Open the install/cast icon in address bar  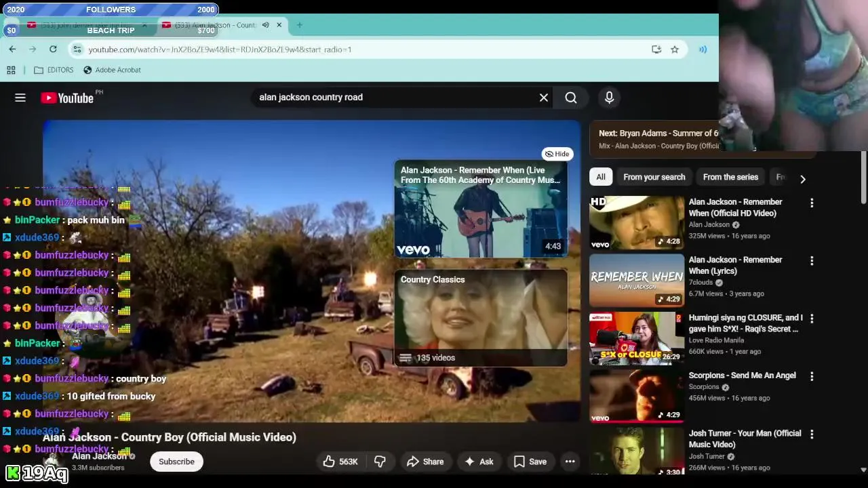click(656, 49)
